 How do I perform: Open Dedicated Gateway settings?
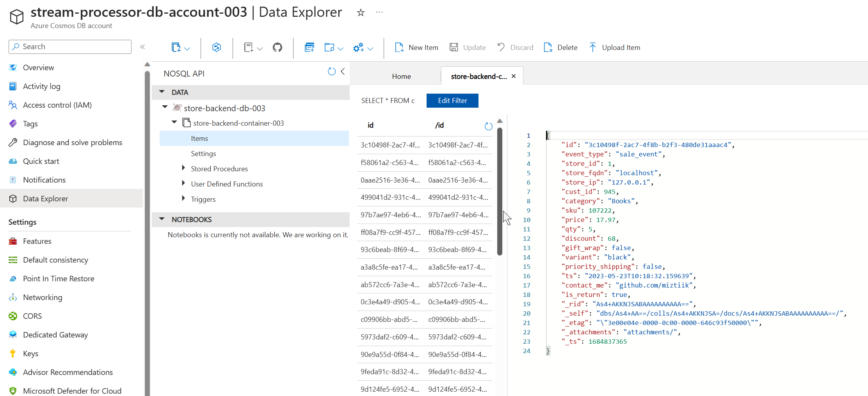pyautogui.click(x=55, y=335)
